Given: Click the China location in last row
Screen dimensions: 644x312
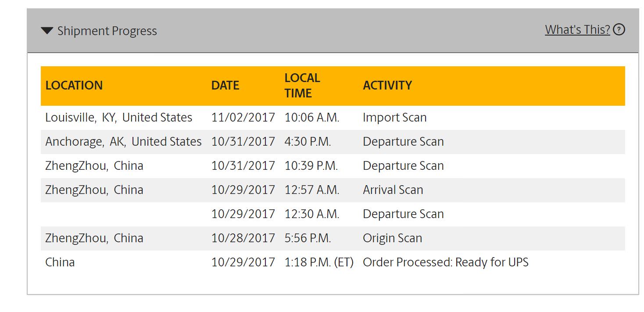Looking at the screenshot, I should [x=60, y=262].
